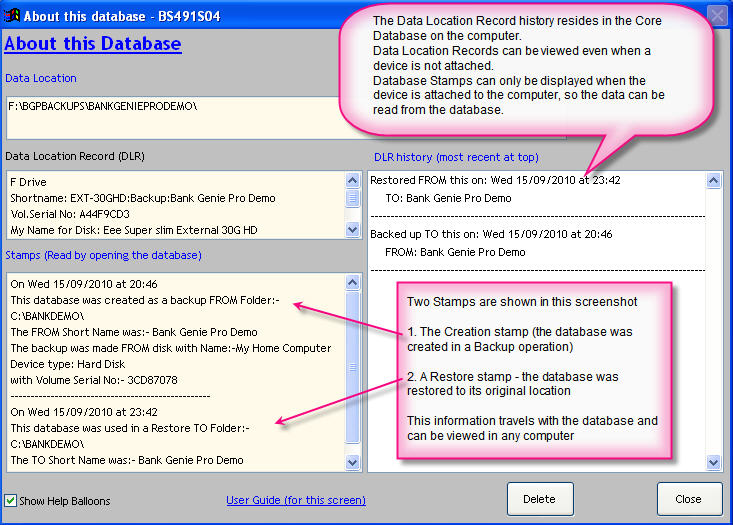Image resolution: width=733 pixels, height=525 pixels.
Task: Click up arrow of Stamps list scrollbar
Action: point(352,282)
